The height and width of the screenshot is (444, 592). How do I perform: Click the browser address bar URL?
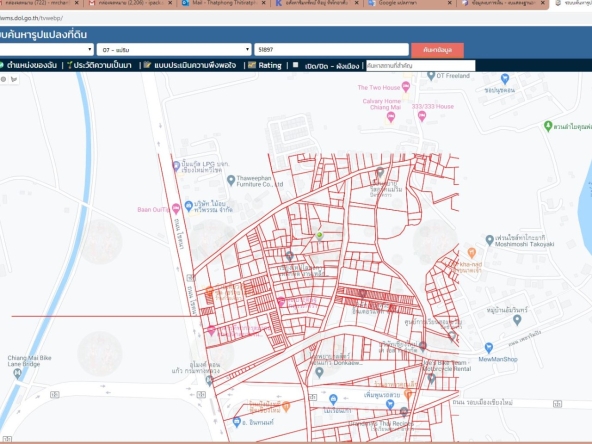(x=31, y=18)
